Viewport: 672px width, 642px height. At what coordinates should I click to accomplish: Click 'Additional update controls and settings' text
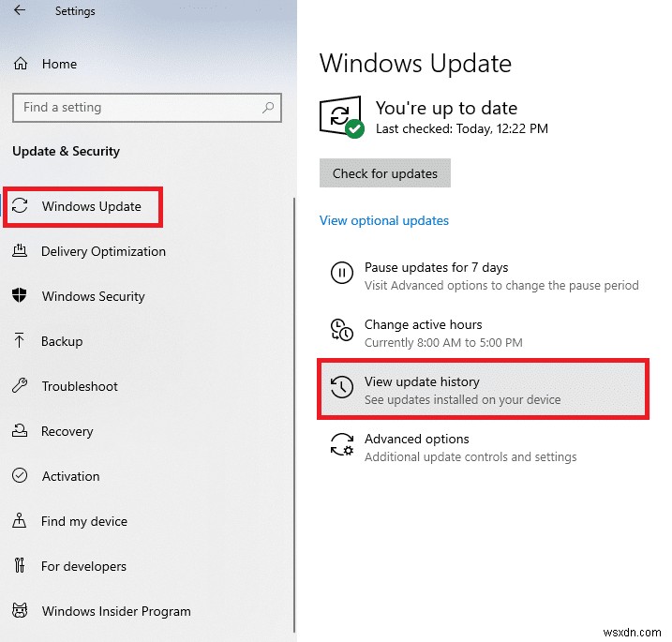click(x=470, y=456)
